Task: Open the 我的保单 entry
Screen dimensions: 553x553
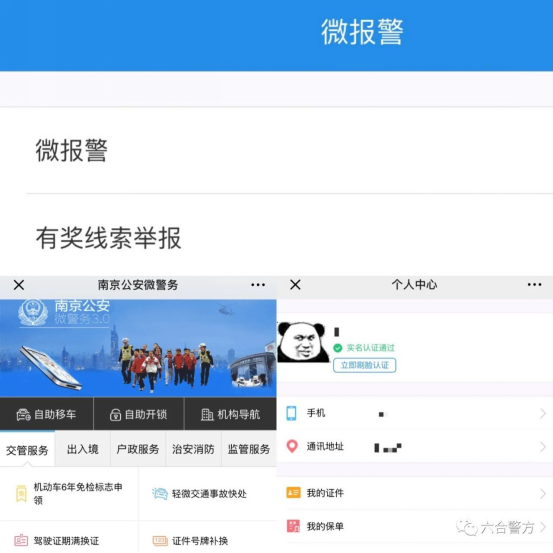Action: (x=415, y=526)
